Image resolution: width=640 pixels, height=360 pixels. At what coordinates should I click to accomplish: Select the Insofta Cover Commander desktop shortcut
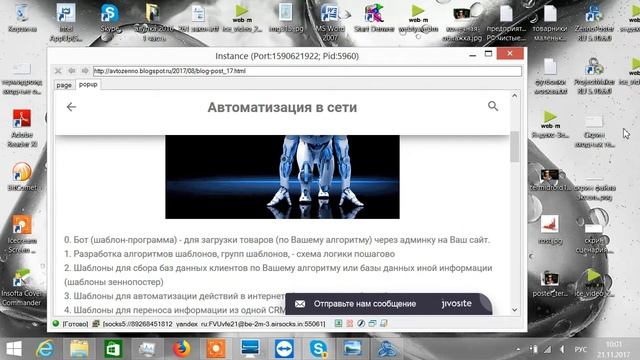(21, 287)
